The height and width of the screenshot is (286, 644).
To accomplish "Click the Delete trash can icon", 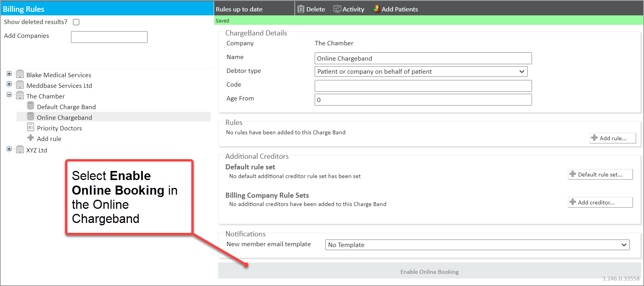I will pyautogui.click(x=301, y=9).
